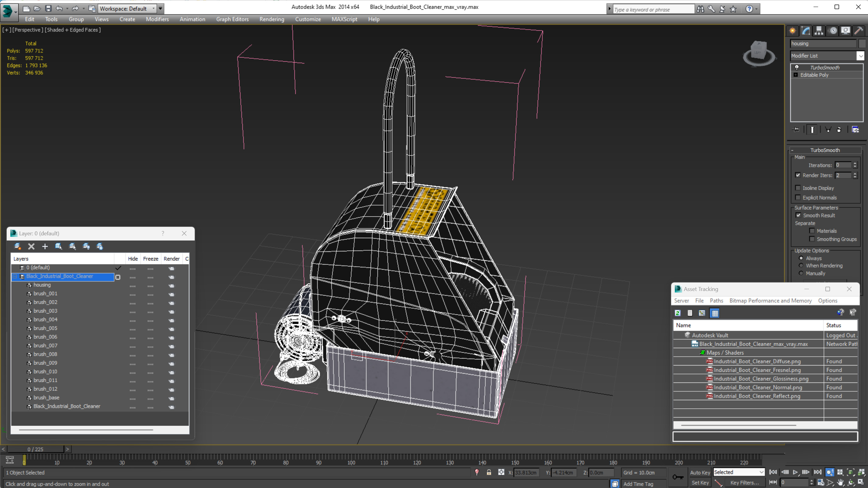Open the Create command panel tab
Viewport: 868px width, 488px height.
tap(792, 31)
